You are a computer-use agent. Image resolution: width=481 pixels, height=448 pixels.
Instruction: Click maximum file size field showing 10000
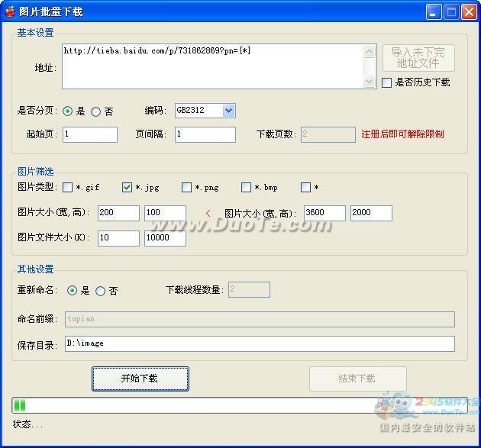[x=165, y=238]
